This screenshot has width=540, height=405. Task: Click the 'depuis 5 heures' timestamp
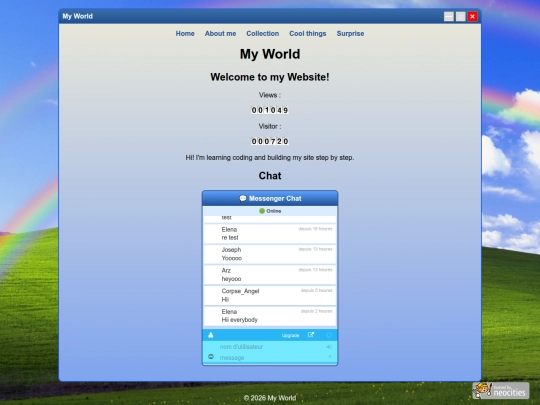pyautogui.click(x=316, y=290)
